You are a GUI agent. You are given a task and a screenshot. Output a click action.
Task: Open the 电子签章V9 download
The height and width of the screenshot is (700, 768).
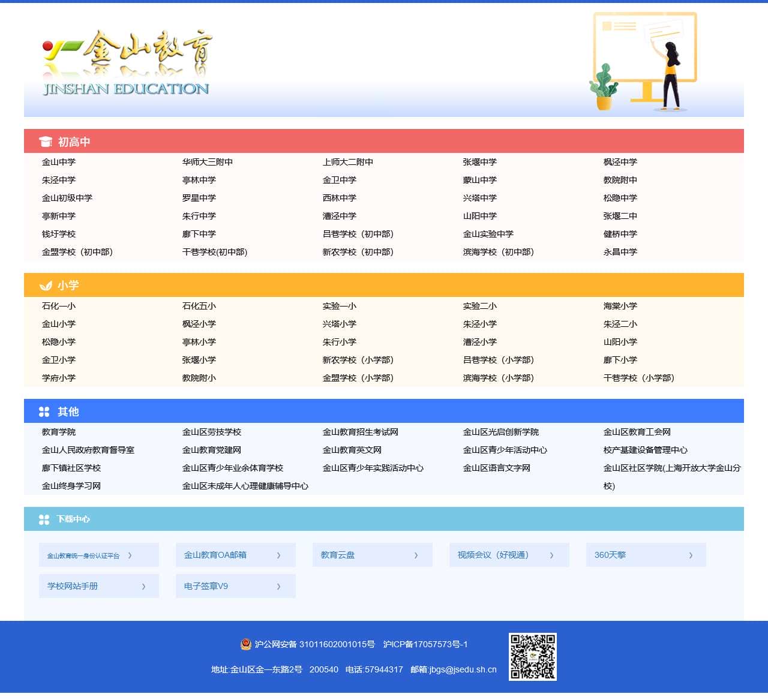click(x=206, y=586)
